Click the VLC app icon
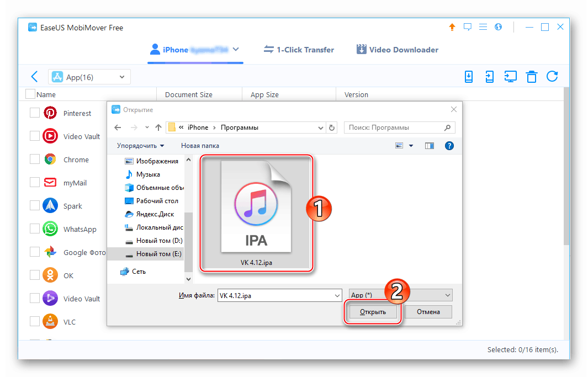The width and height of the screenshot is (588, 377). coord(50,322)
